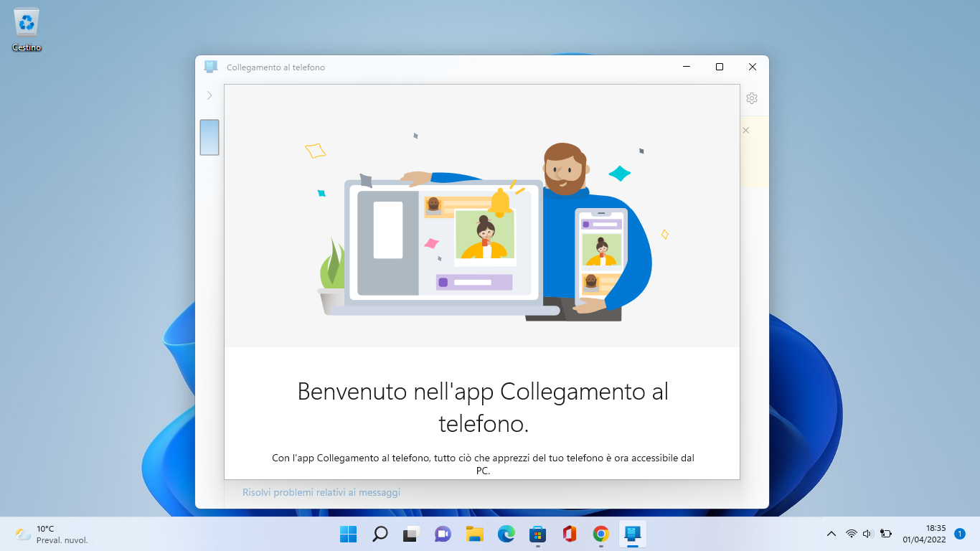Open notification center badge
This screenshot has width=980, height=551.
960,534
